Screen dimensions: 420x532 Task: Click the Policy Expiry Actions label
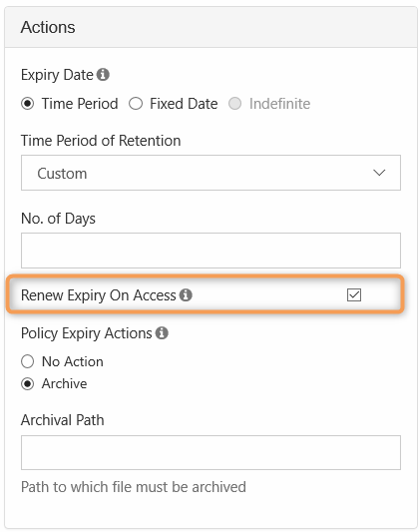(x=87, y=333)
